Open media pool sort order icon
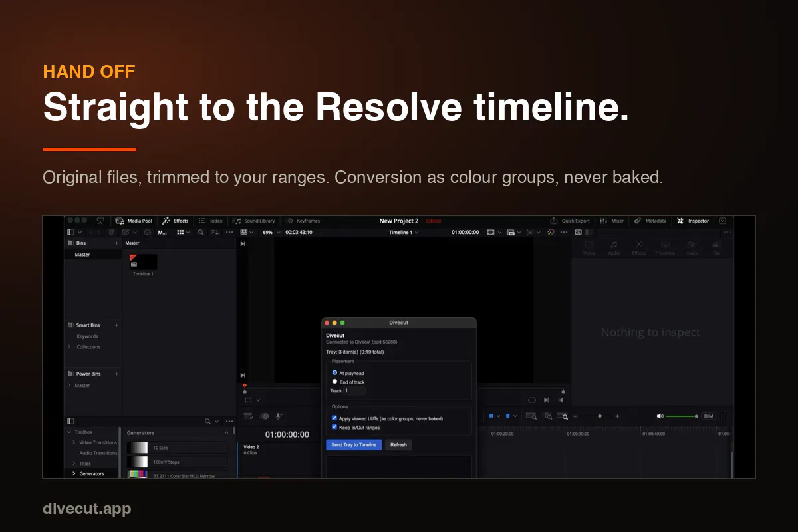Viewport: 798px width, 532px height. (215, 232)
